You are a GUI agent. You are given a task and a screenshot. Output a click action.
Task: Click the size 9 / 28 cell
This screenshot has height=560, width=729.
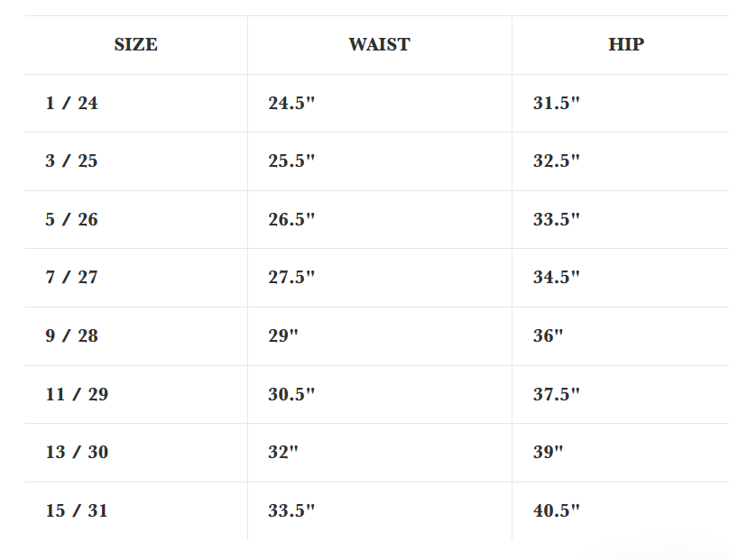(72, 336)
